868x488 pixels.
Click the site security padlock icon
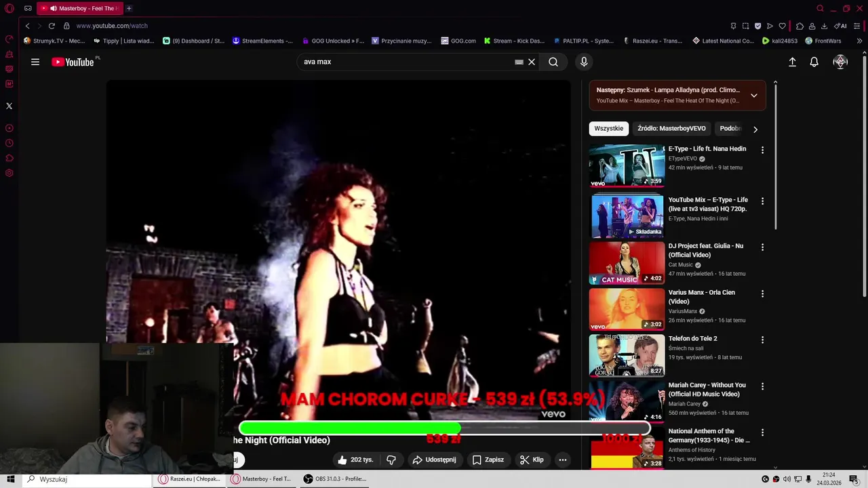(66, 26)
